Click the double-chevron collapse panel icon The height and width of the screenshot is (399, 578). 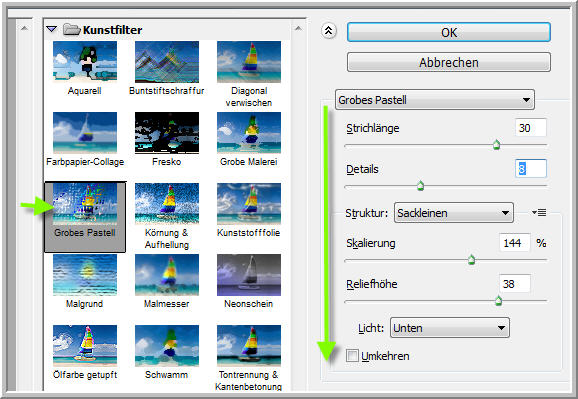(328, 31)
